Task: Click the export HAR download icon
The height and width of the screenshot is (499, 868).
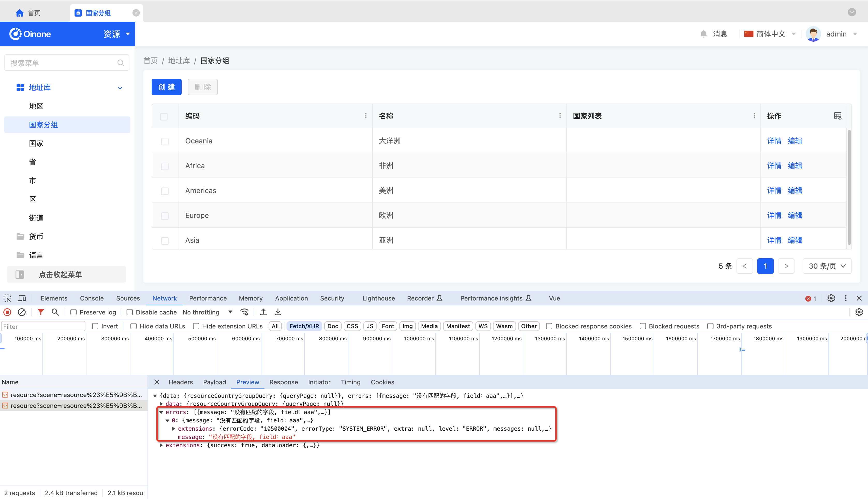Action: coord(278,312)
